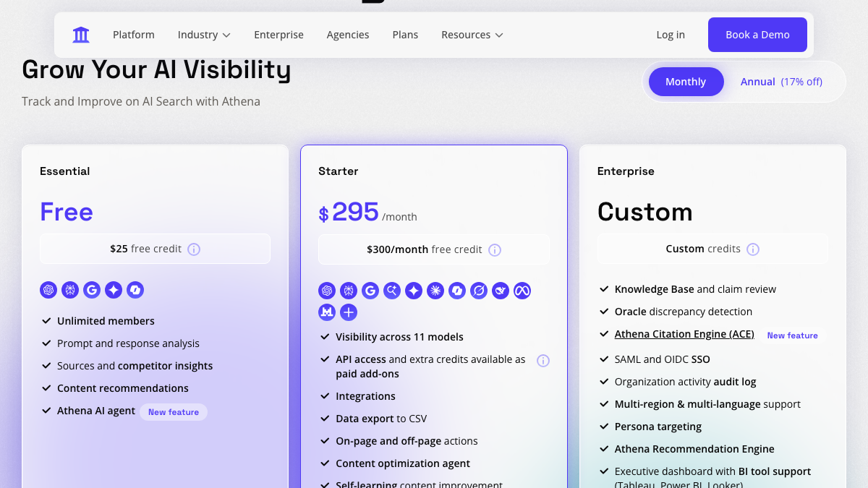
Task: Click 'SAML and OIDC SSO' text
Action: coord(663,359)
